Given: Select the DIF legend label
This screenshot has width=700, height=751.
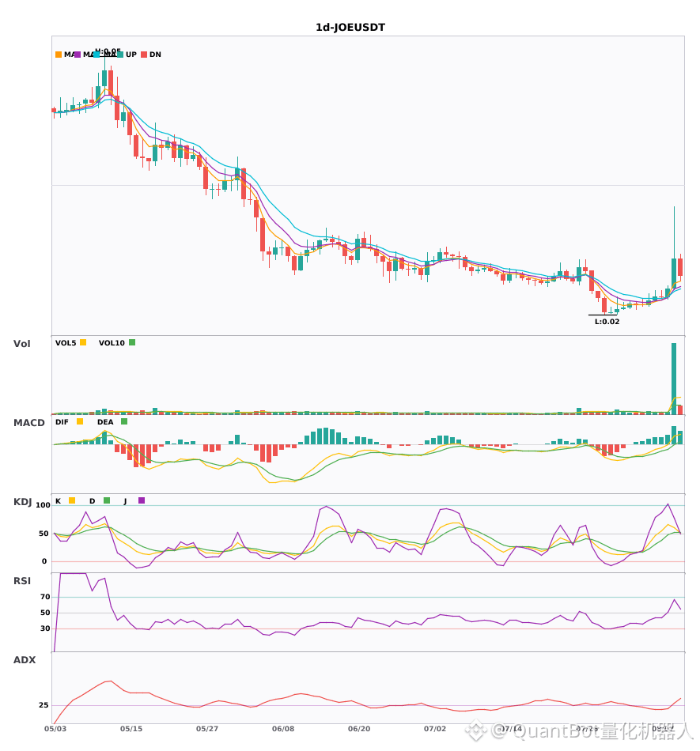Looking at the screenshot, I should (62, 422).
